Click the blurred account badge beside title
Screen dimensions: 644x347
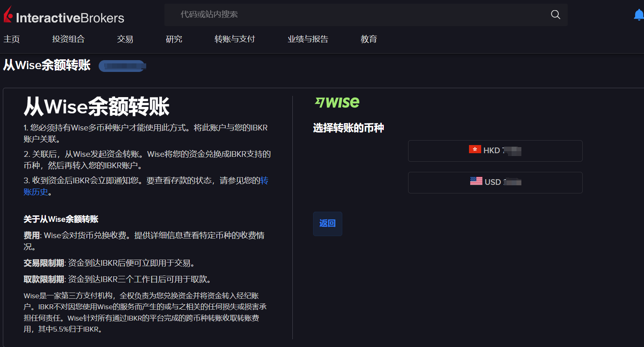[122, 66]
